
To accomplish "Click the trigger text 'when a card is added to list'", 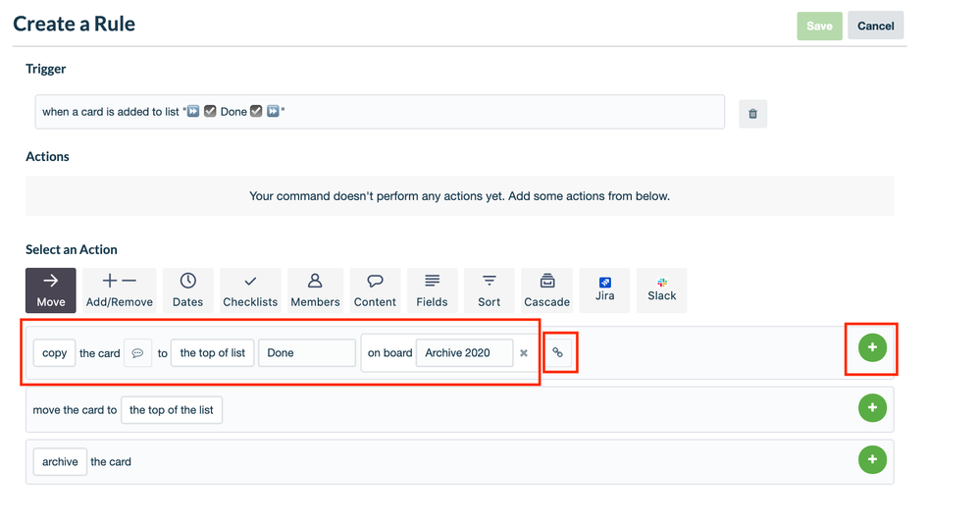I will coord(111,112).
